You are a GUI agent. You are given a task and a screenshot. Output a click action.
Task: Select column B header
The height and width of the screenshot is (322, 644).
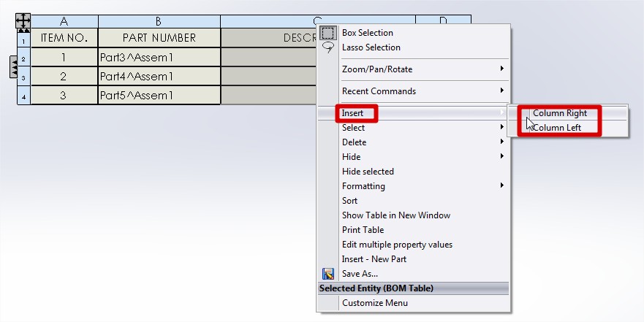tap(159, 21)
